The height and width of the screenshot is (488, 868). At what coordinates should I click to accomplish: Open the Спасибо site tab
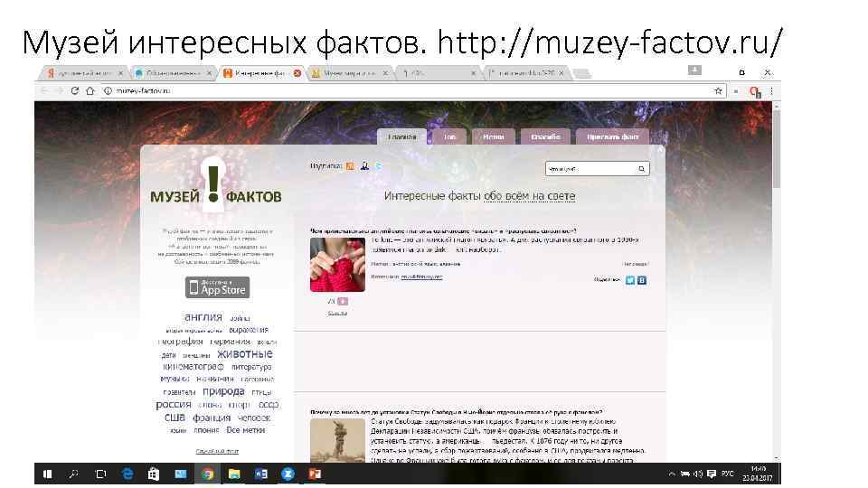coord(545,136)
